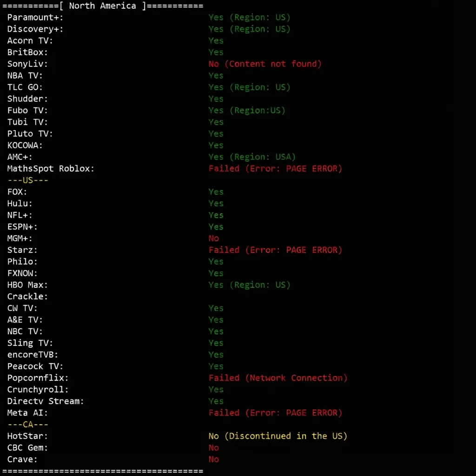Select the 'Meta AI:' label
Viewport: 476px width, 476px height.
27,413
